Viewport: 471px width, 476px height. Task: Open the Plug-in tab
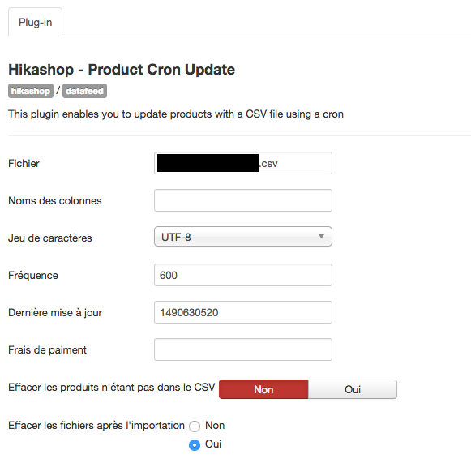(x=35, y=22)
